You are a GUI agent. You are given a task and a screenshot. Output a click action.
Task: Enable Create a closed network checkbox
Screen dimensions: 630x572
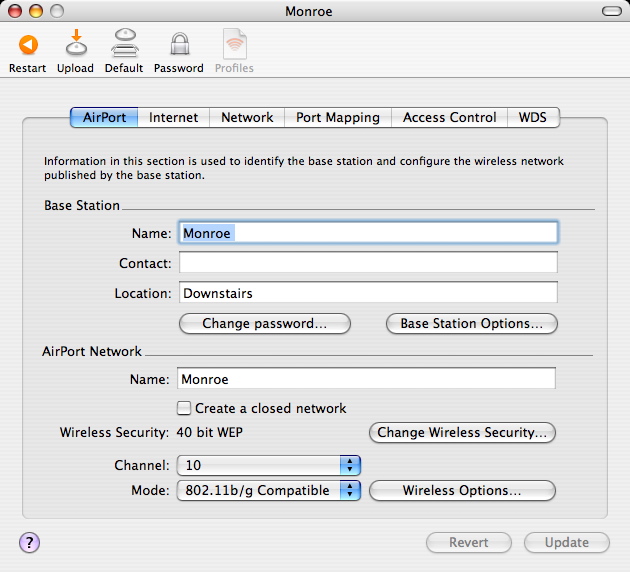(x=184, y=408)
